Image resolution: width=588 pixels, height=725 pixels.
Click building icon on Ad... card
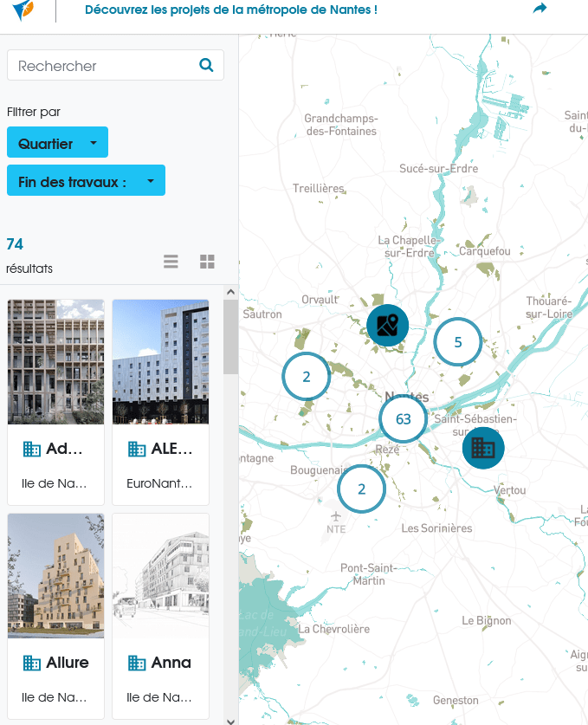32,449
